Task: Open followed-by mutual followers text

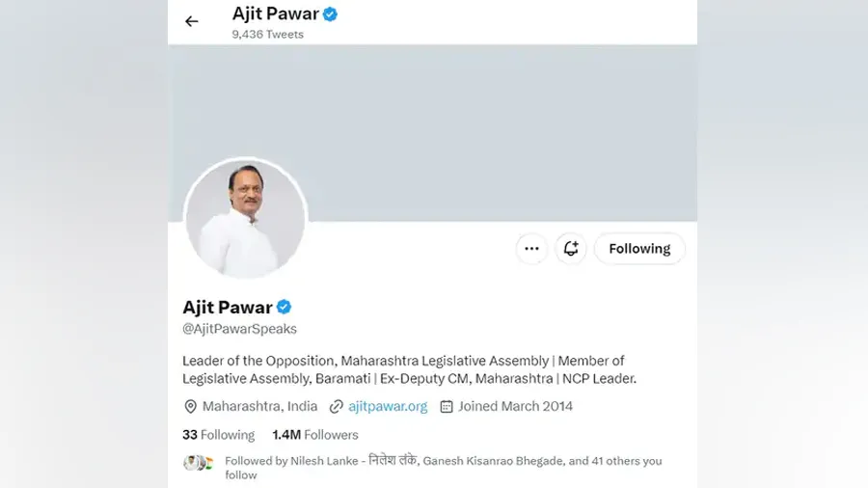Action: [443, 468]
